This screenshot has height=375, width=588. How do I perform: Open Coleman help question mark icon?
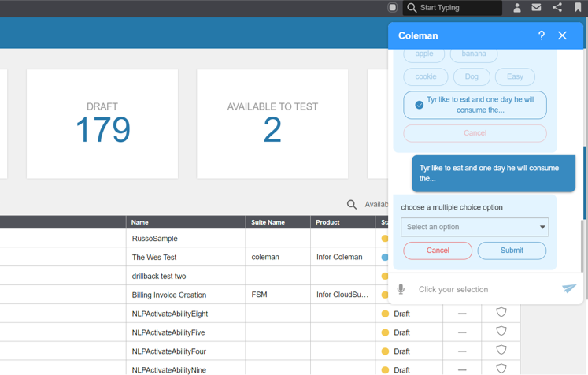pos(541,35)
